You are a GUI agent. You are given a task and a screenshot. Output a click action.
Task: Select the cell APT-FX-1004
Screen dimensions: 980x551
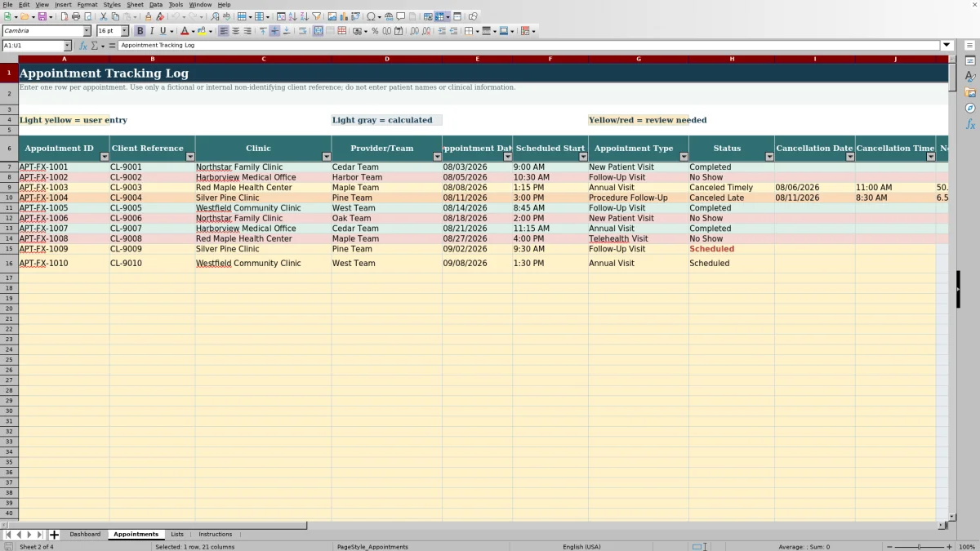[x=64, y=198]
